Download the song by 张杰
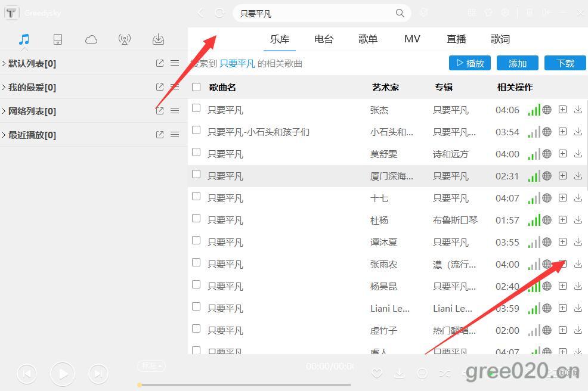The image size is (588, 391). [578, 110]
